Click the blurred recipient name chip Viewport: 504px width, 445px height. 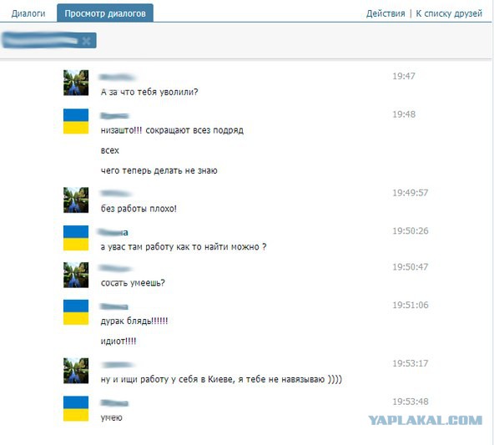pos(49,41)
